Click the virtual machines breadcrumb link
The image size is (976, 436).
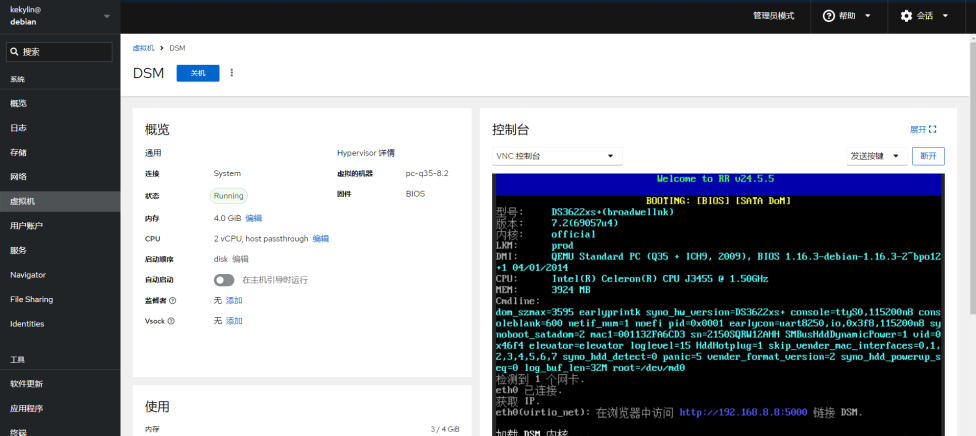tap(143, 48)
